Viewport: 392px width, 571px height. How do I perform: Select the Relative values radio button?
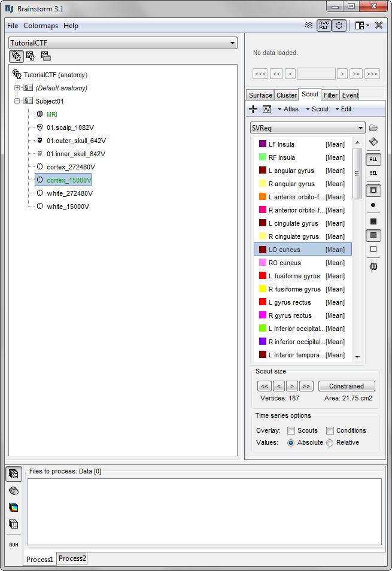tap(330, 442)
